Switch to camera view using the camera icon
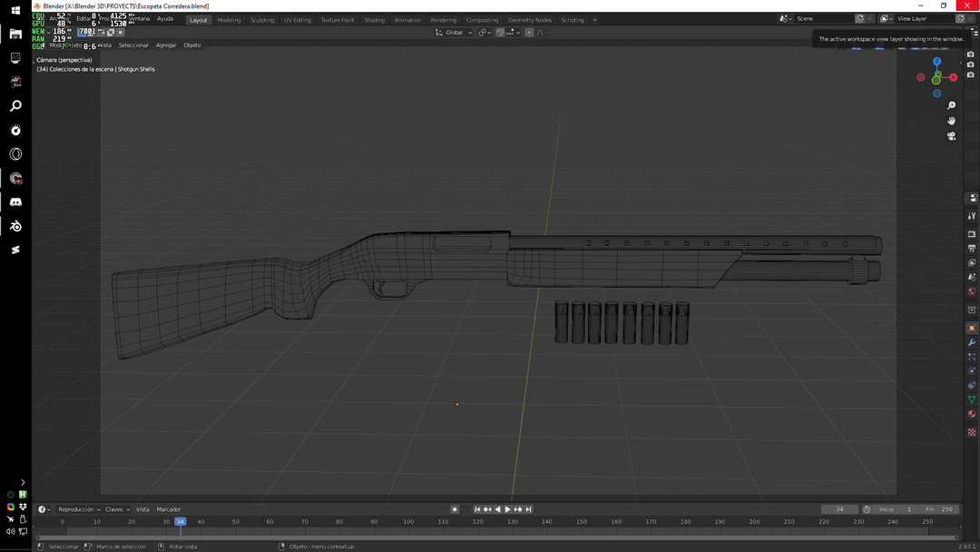980x552 pixels. coord(951,134)
